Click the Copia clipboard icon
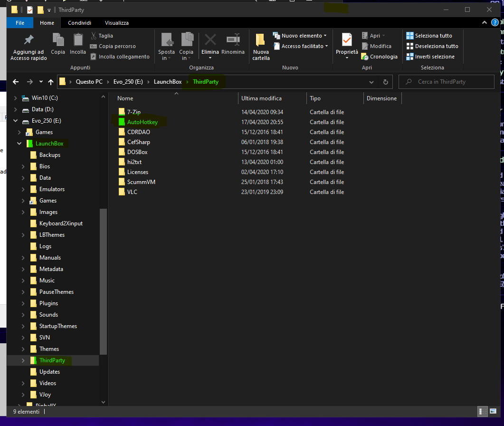This screenshot has height=426, width=504. pyautogui.click(x=58, y=44)
